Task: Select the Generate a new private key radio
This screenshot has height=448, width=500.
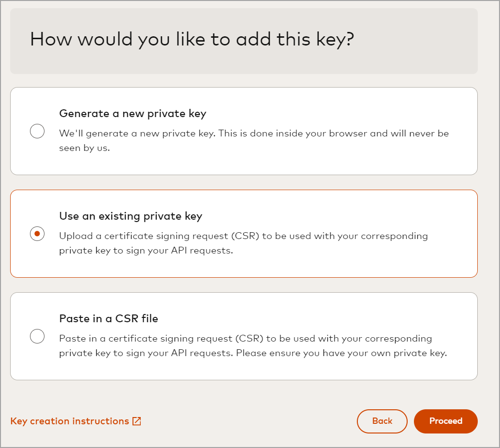Action: (37, 131)
